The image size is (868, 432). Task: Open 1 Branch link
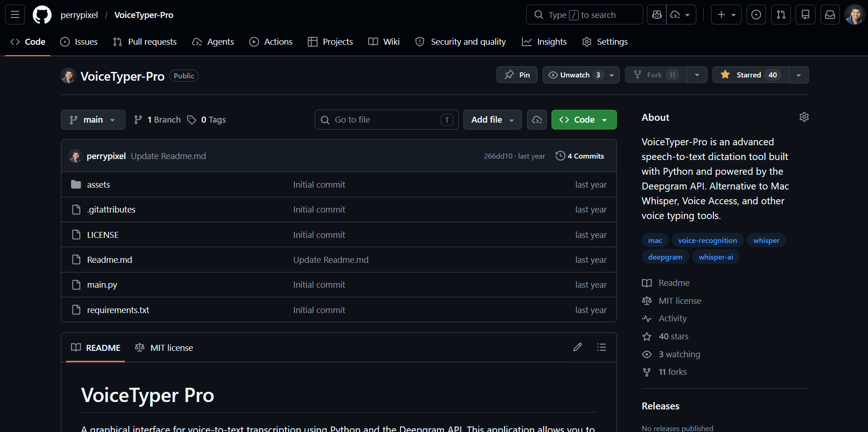pos(157,120)
